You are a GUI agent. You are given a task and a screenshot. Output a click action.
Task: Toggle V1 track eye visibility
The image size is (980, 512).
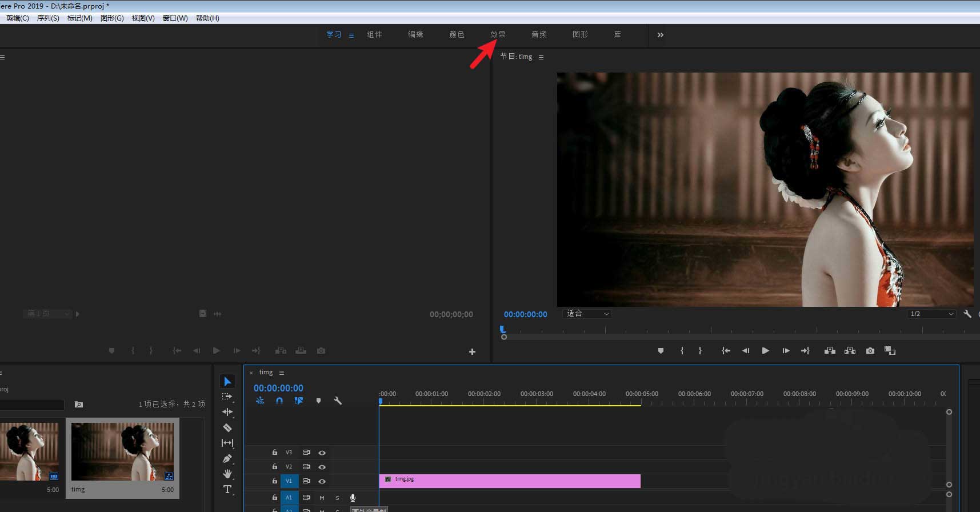[x=322, y=481]
